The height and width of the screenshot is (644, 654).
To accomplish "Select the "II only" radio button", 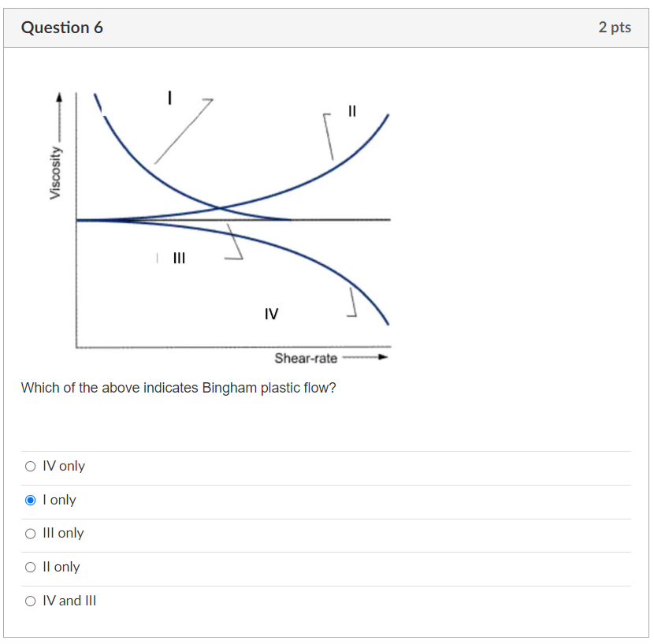I will [30, 567].
